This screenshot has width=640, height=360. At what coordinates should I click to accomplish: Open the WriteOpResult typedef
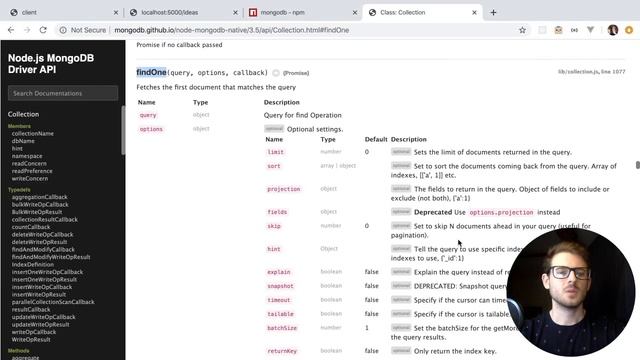31,339
